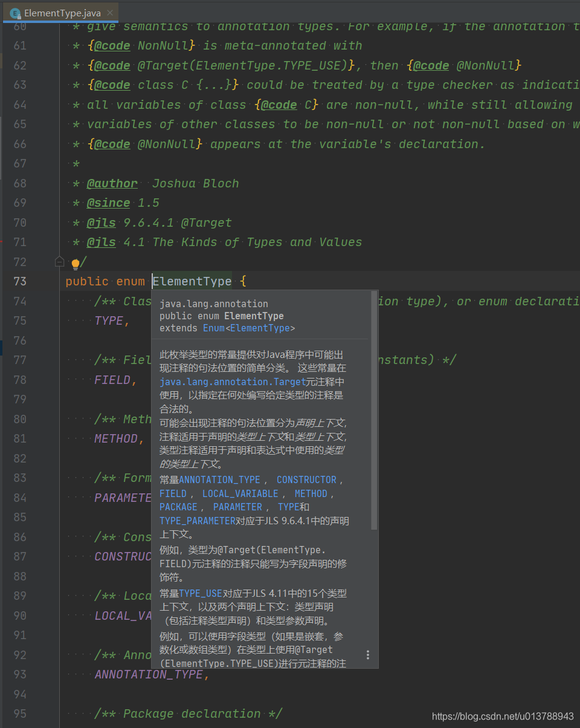The height and width of the screenshot is (728, 580).
Task: Click the @code NonNull tag on line 61
Action: 142,45
